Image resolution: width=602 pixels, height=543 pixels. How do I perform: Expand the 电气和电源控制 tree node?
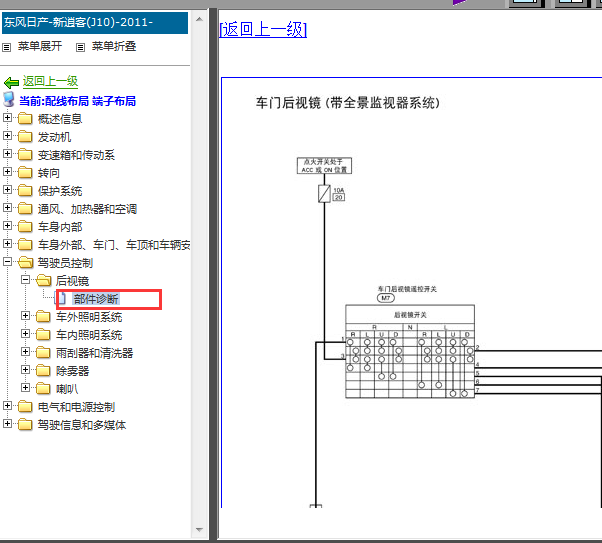(7, 406)
